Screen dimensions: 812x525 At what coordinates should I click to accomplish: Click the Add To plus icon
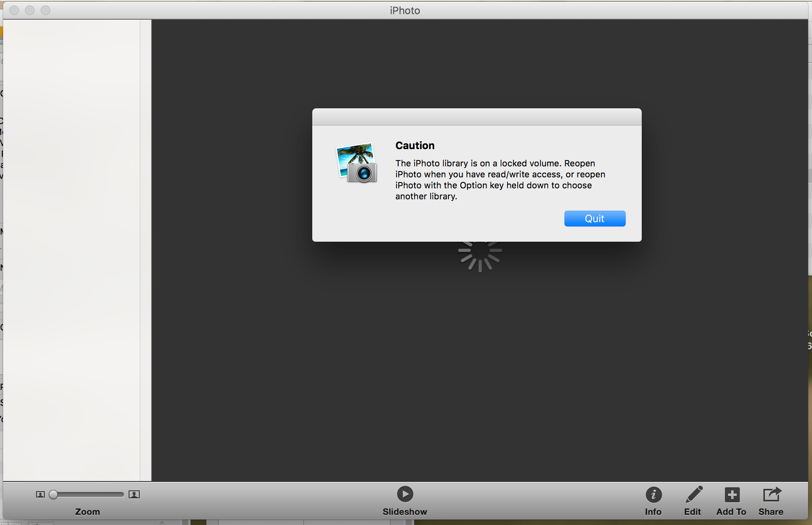(731, 494)
